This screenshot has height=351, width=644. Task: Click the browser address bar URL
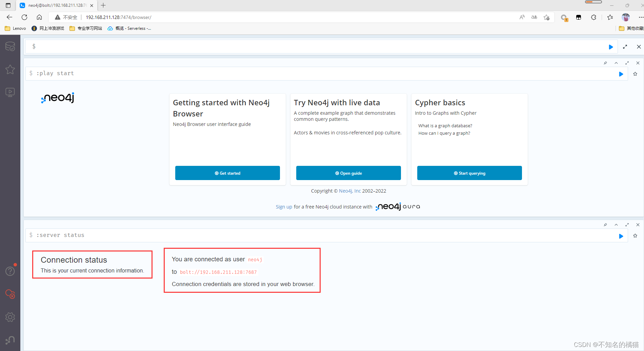(x=118, y=17)
